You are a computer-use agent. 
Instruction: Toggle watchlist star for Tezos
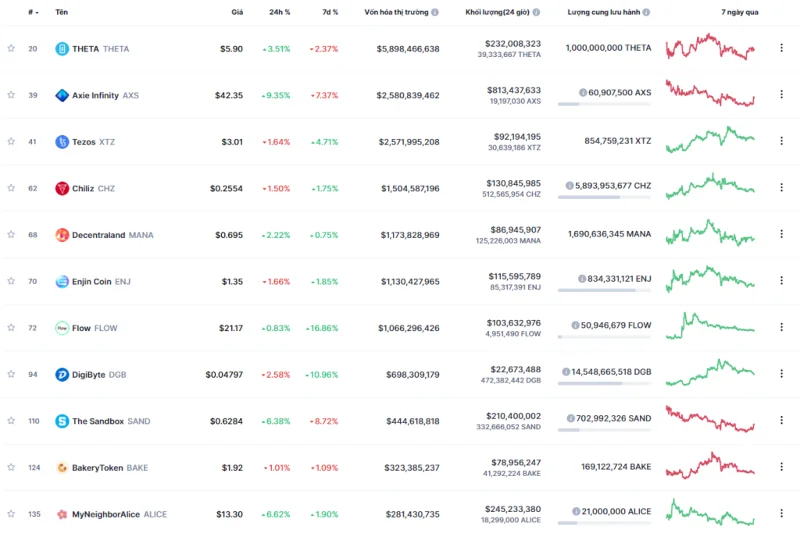coord(11,141)
